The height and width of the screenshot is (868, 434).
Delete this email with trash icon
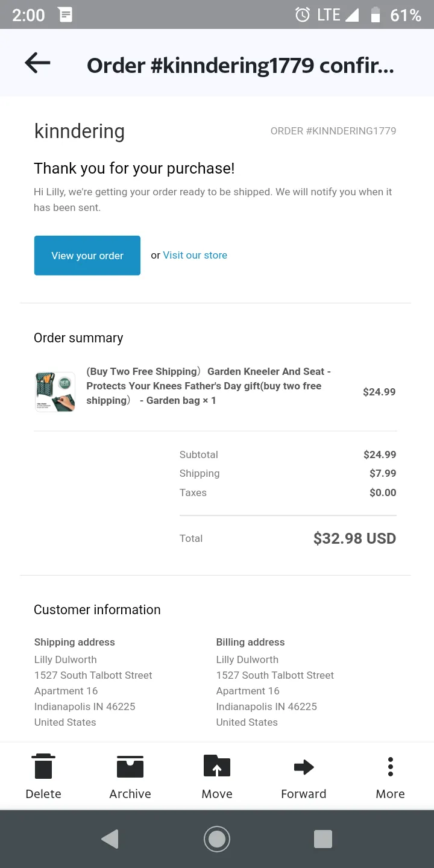43,766
